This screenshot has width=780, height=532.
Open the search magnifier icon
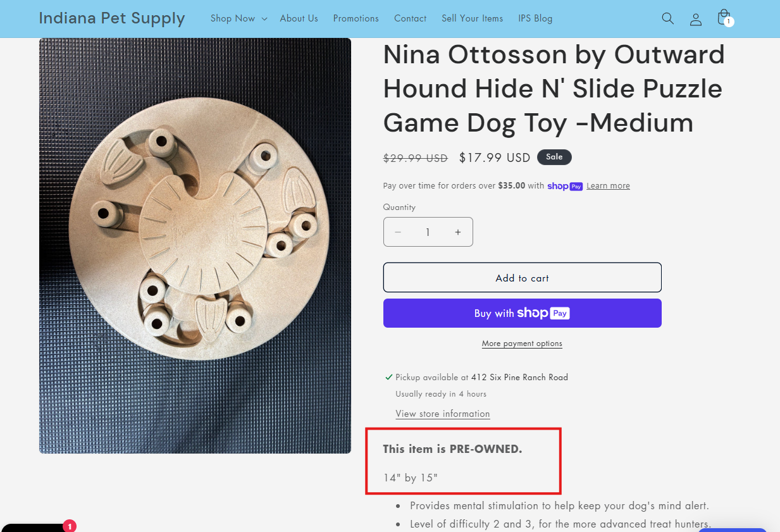[667, 18]
